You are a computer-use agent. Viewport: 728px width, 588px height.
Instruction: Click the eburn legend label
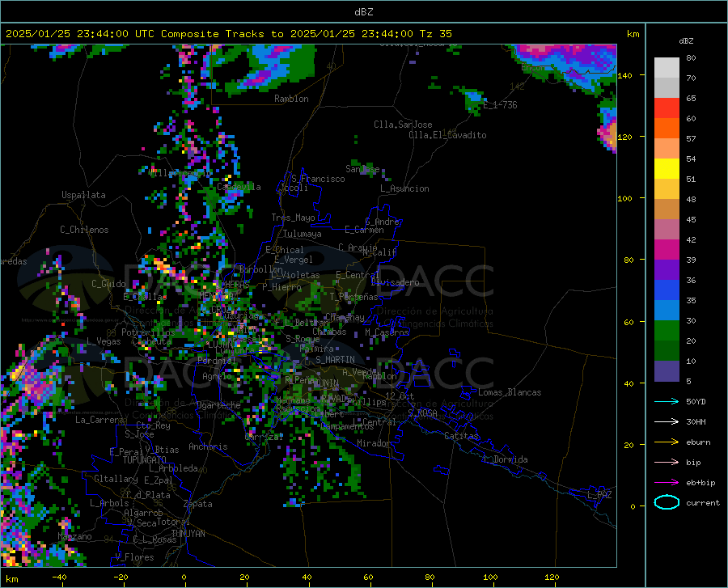point(698,442)
